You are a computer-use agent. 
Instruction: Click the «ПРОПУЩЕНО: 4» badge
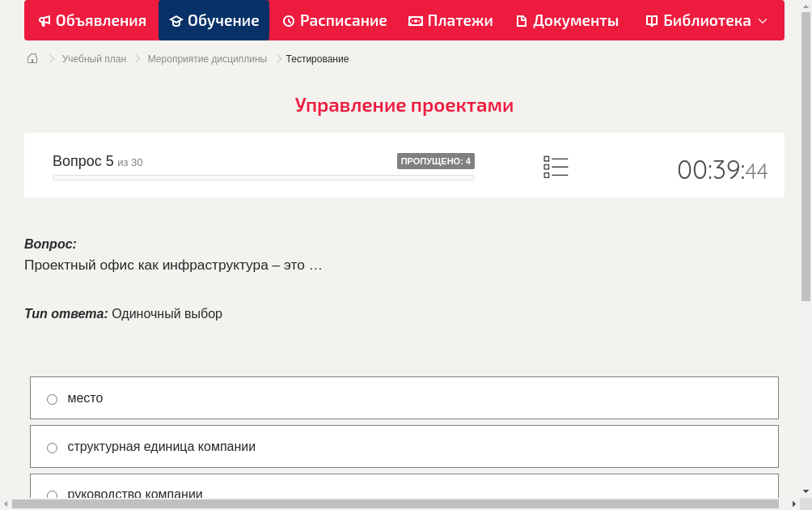pyautogui.click(x=436, y=161)
